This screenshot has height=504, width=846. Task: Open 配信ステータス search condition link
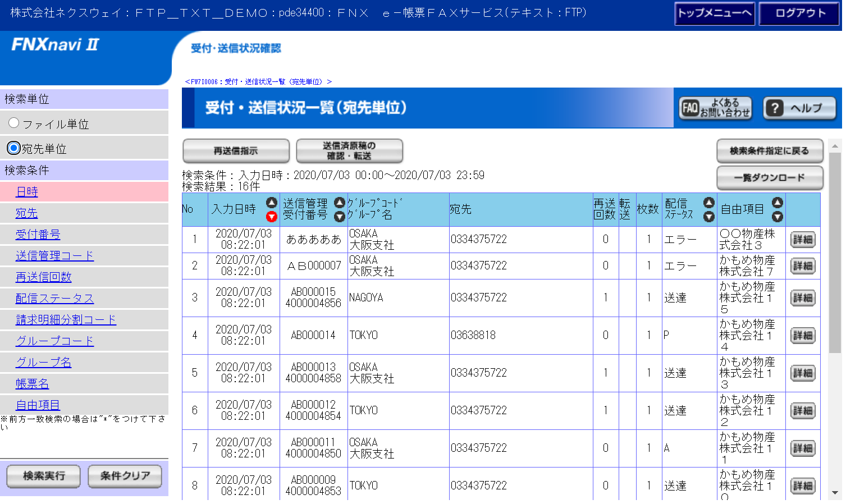pos(55,299)
